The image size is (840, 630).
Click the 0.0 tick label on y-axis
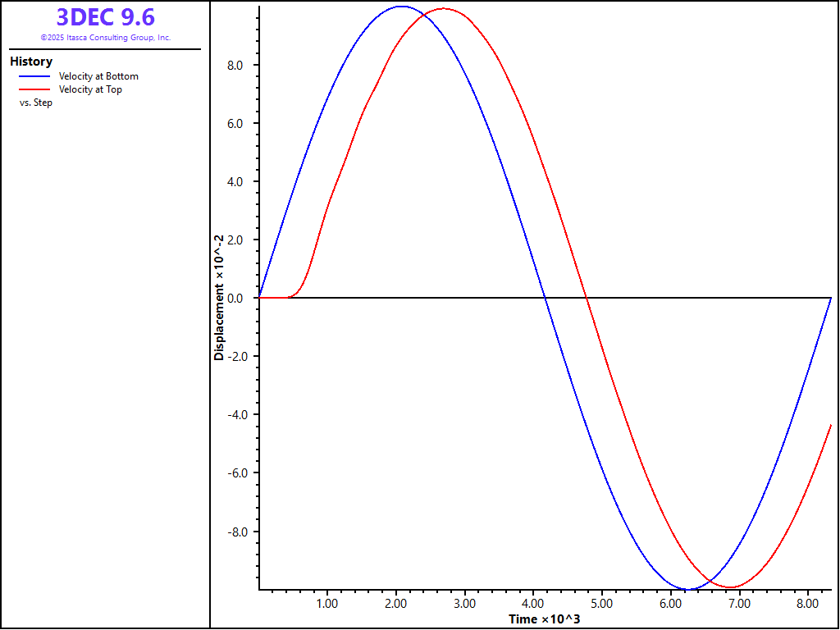tap(235, 299)
